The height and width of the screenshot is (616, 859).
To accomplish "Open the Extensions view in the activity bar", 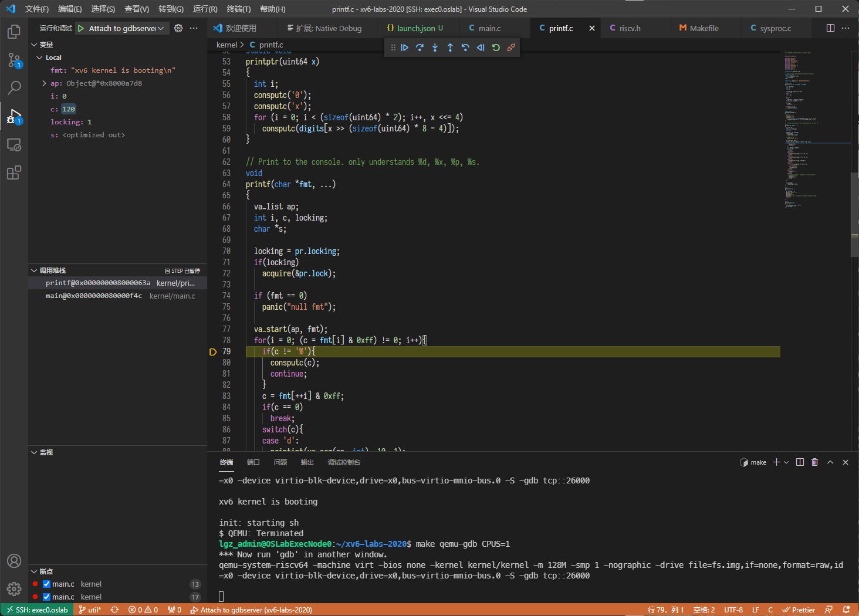I will click(x=13, y=173).
